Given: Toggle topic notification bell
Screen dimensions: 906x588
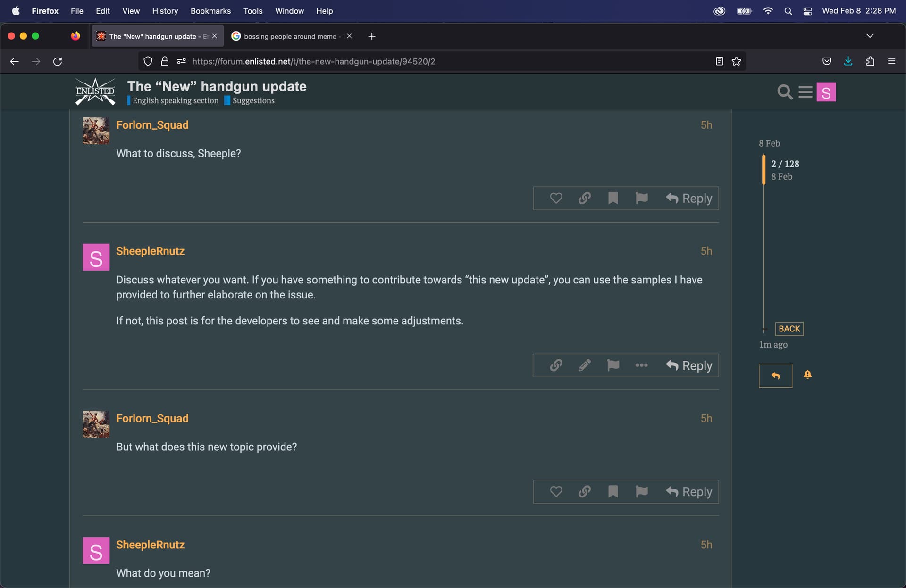Looking at the screenshot, I should [808, 374].
